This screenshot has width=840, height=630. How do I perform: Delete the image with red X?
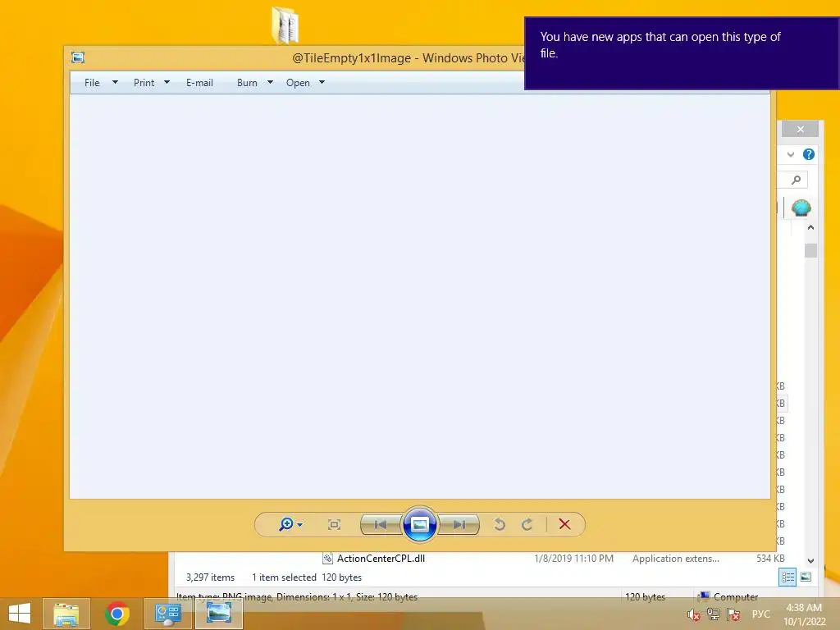[564, 524]
